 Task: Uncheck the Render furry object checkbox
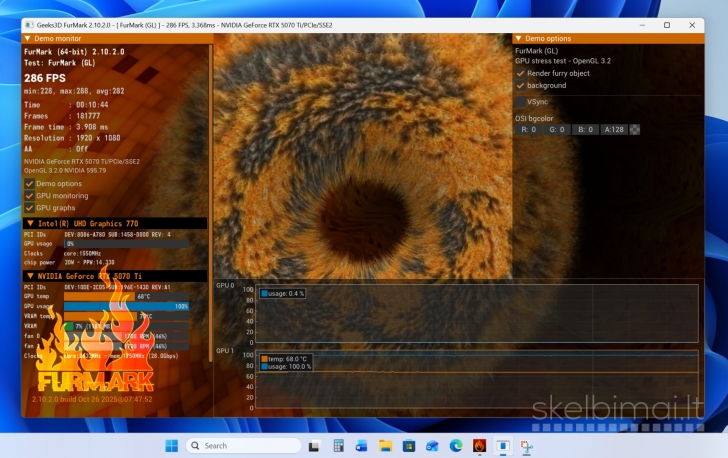[520, 73]
